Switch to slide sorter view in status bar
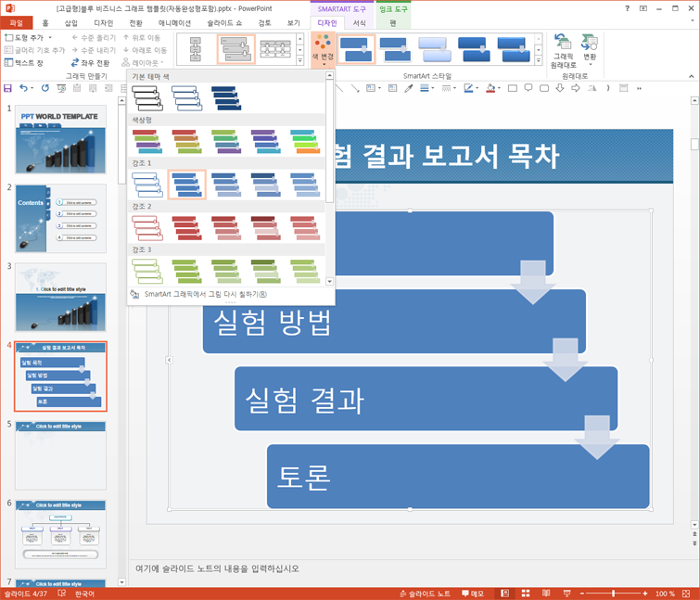The height and width of the screenshot is (600, 700). (526, 594)
